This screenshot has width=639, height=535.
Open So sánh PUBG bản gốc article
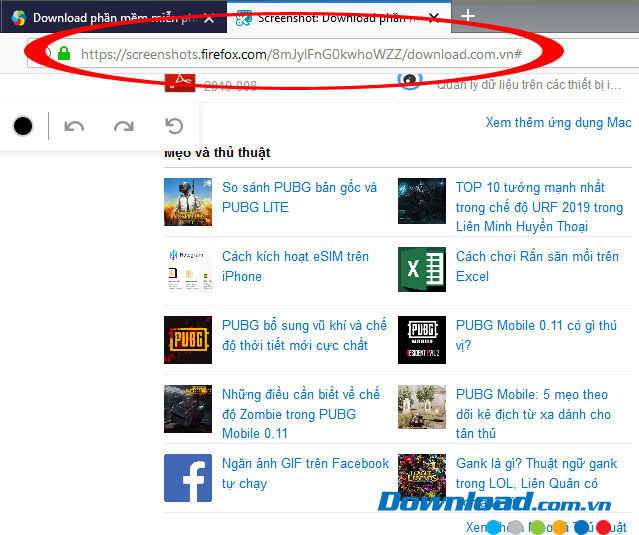pyautogui.click(x=300, y=197)
